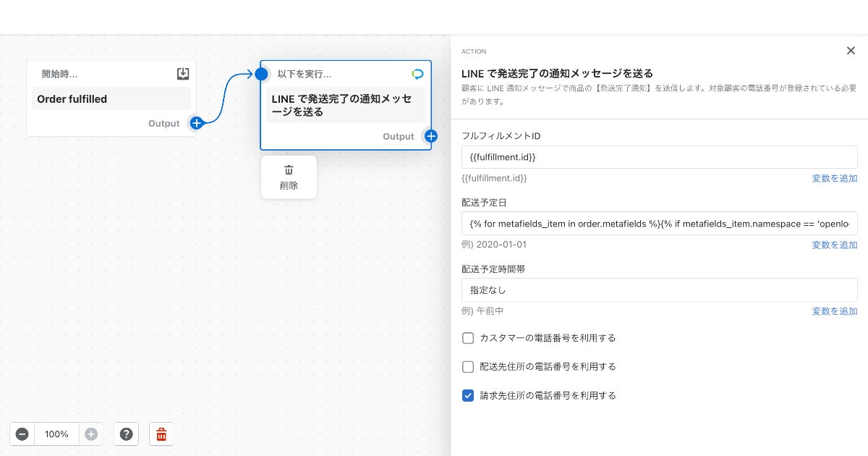Click the plus Output connector on Order fulfilled
The image size is (868, 456).
196,123
